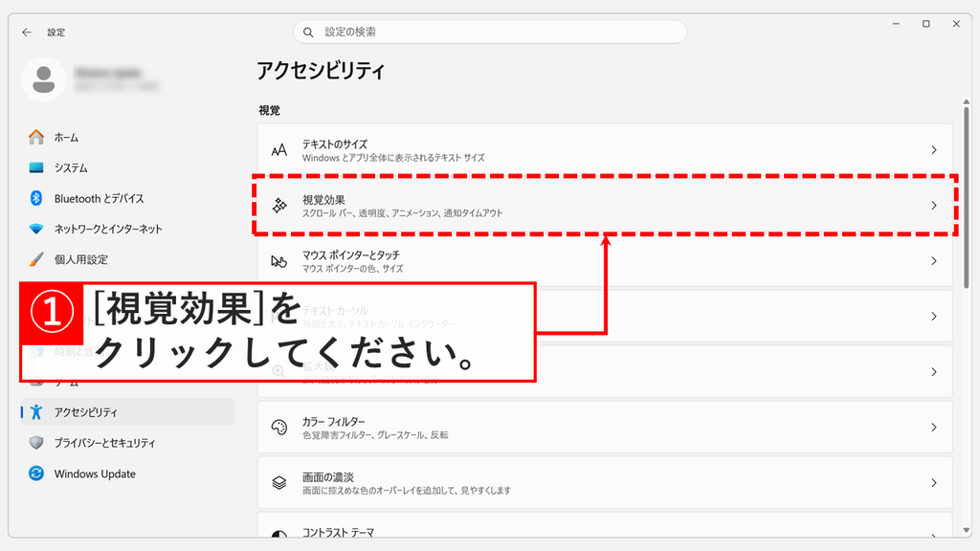
Task: Open カラー フィルター setting
Action: click(x=605, y=428)
